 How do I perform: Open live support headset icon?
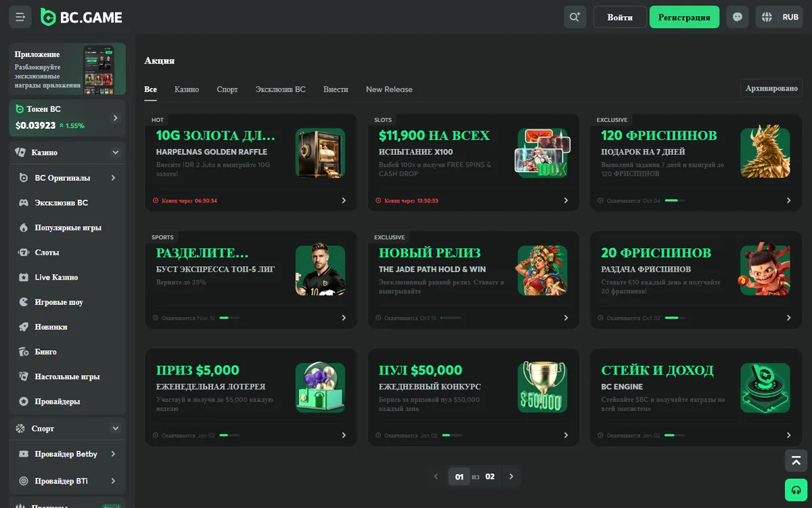click(x=796, y=490)
